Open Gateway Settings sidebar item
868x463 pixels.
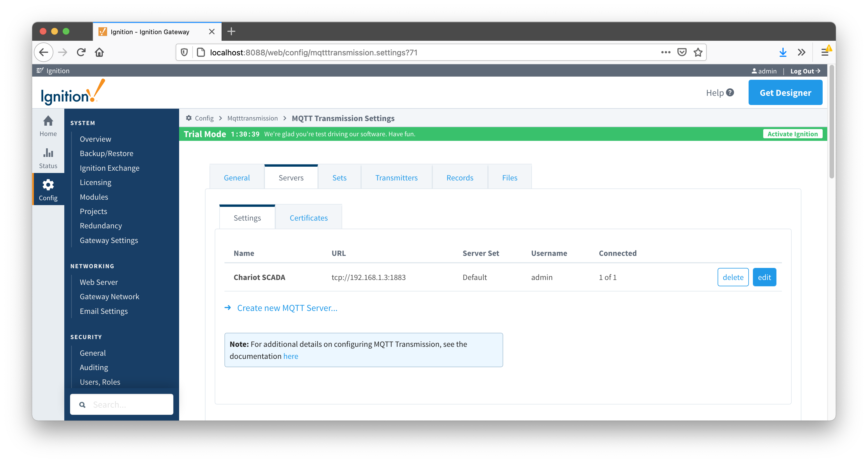point(109,240)
